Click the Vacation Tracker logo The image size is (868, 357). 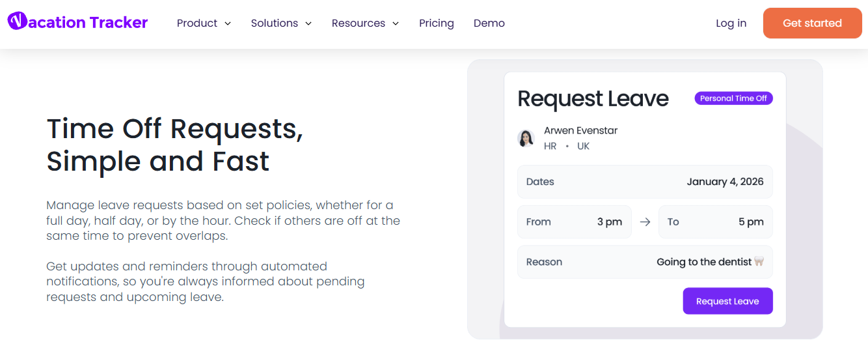pos(77,22)
